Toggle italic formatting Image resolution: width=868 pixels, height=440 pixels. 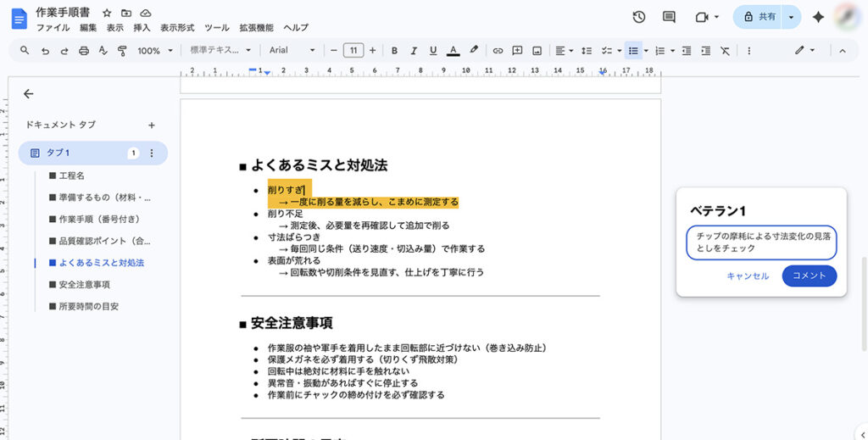click(414, 50)
